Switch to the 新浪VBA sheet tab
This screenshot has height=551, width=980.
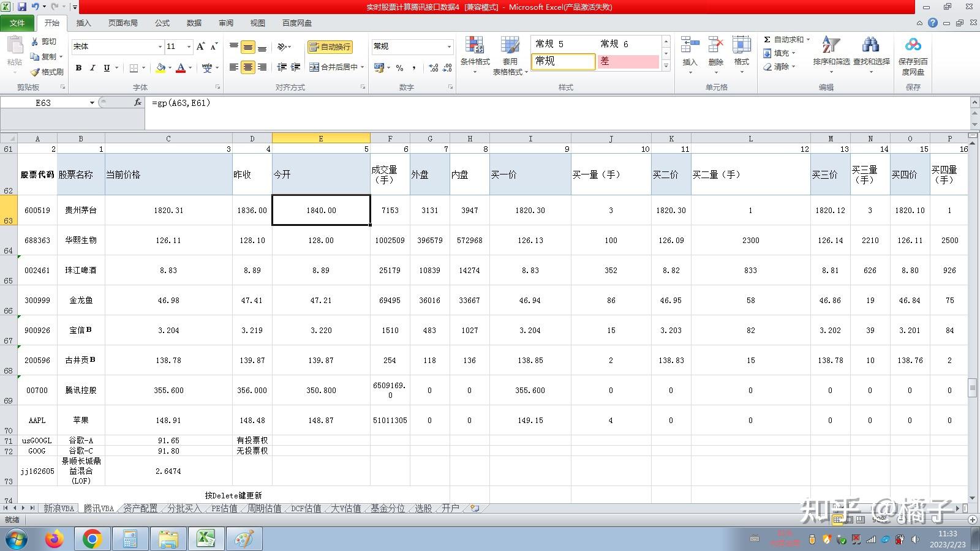click(x=59, y=508)
